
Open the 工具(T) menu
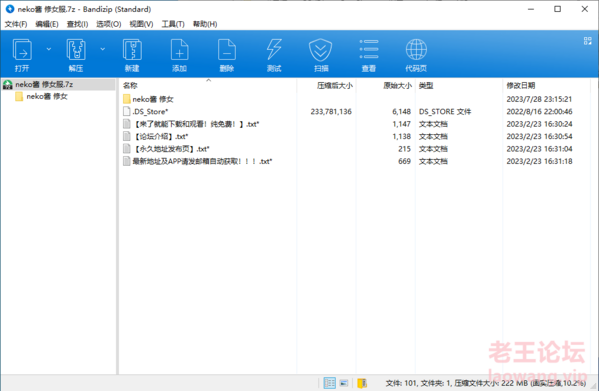pos(173,24)
